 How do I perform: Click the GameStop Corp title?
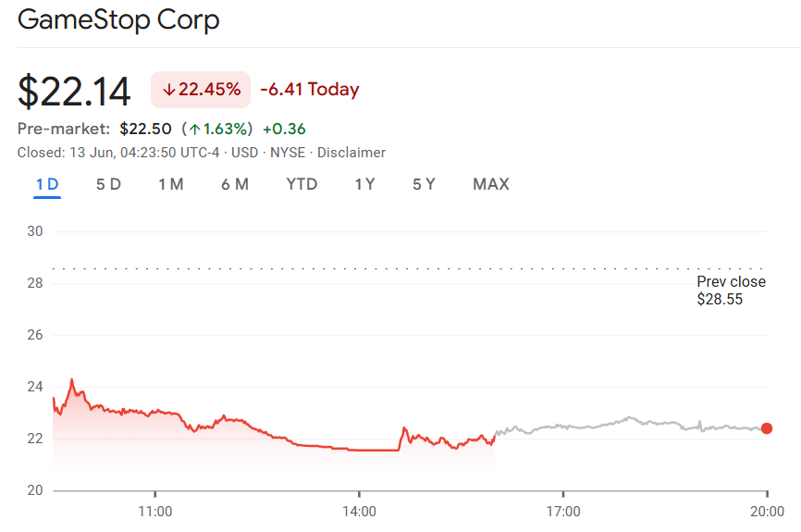118,20
